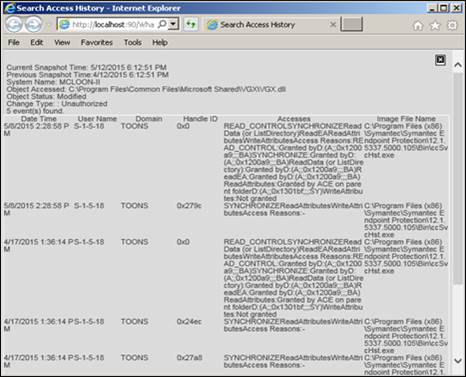This screenshot has width=466, height=377.
Task: Open the View menu
Action: [x=62, y=43]
